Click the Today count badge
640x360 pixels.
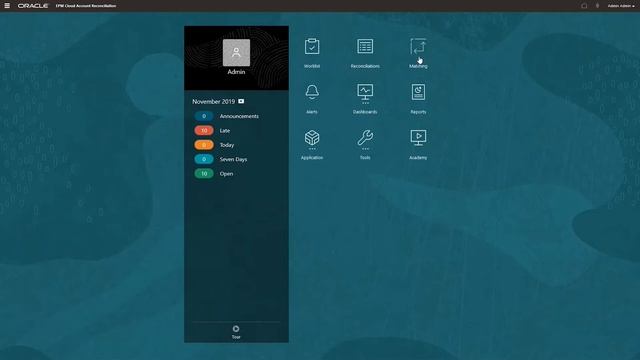coord(204,144)
